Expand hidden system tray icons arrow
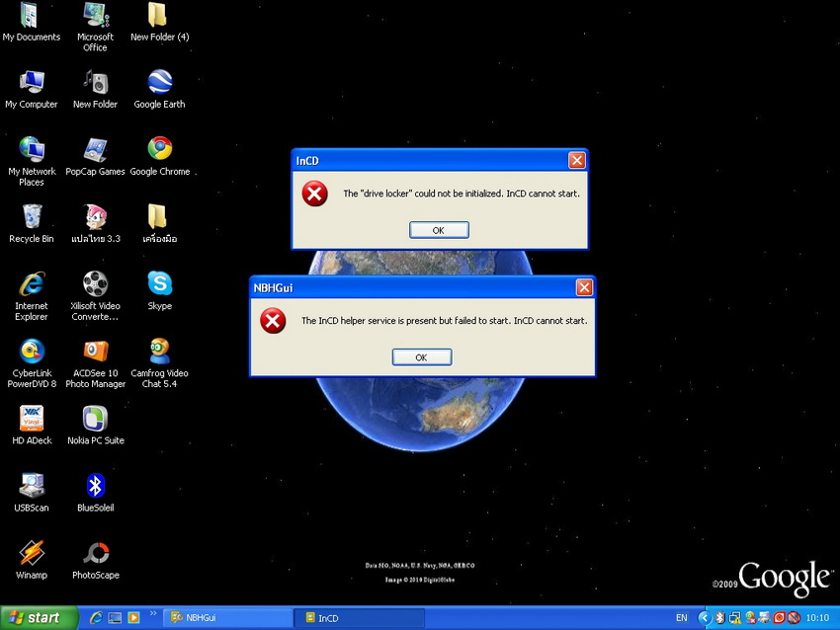The height and width of the screenshot is (630, 840). (x=705, y=618)
